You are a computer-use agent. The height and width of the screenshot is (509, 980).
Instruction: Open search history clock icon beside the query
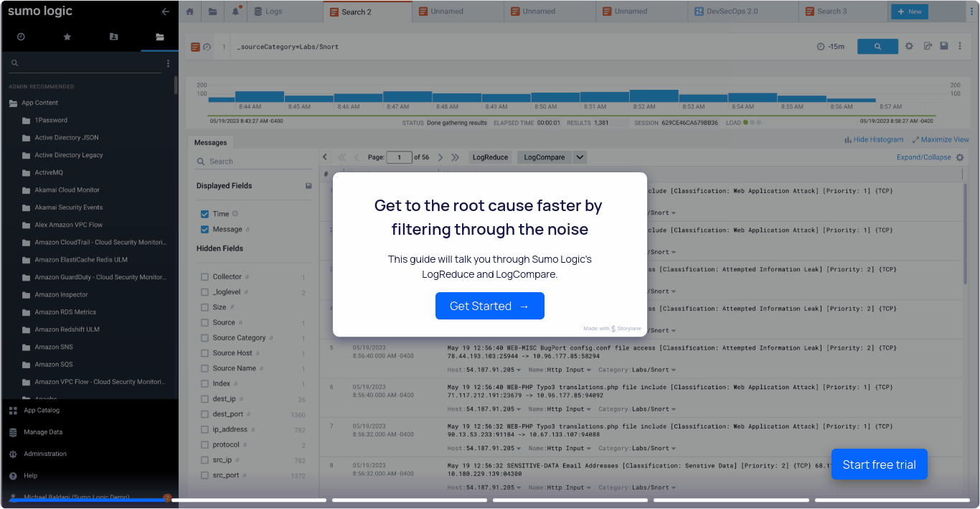(x=207, y=47)
